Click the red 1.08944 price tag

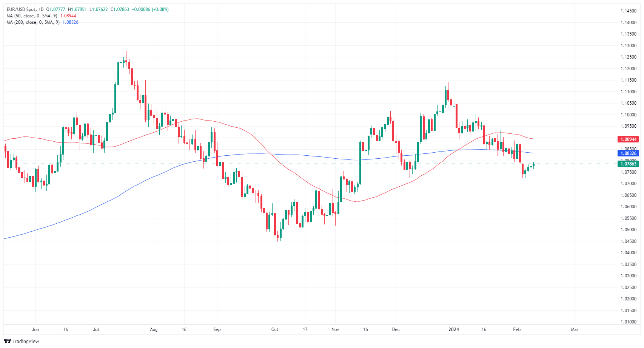(x=628, y=139)
